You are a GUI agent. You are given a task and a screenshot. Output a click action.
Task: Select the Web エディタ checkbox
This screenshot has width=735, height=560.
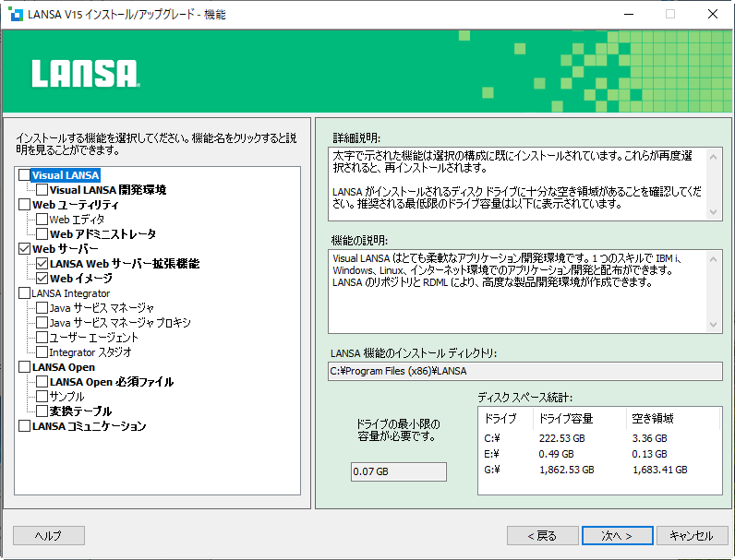click(x=42, y=220)
